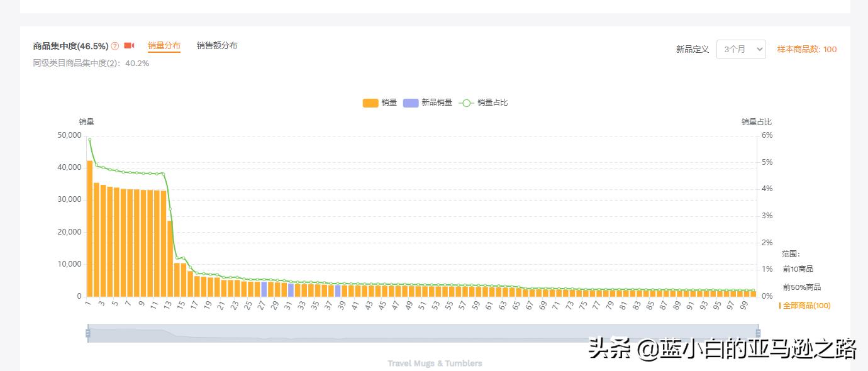Click the left handle of the range selector
This screenshot has width=868, height=371.
tap(87, 332)
